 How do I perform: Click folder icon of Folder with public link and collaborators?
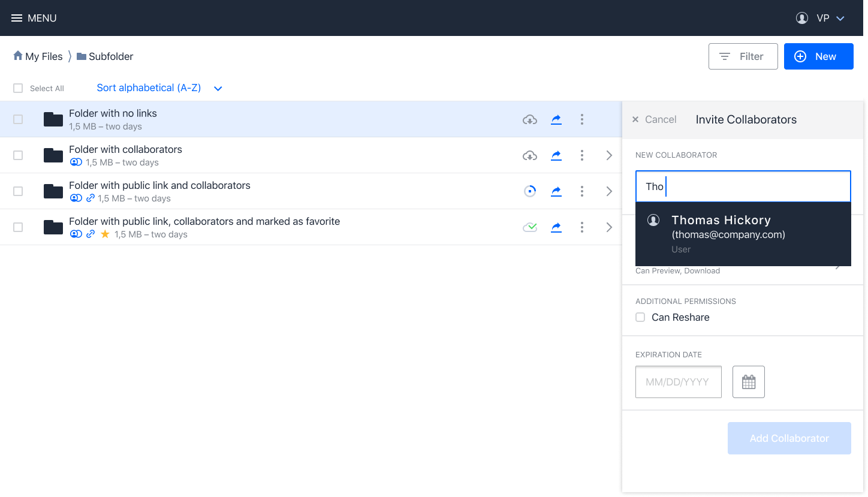[53, 191]
